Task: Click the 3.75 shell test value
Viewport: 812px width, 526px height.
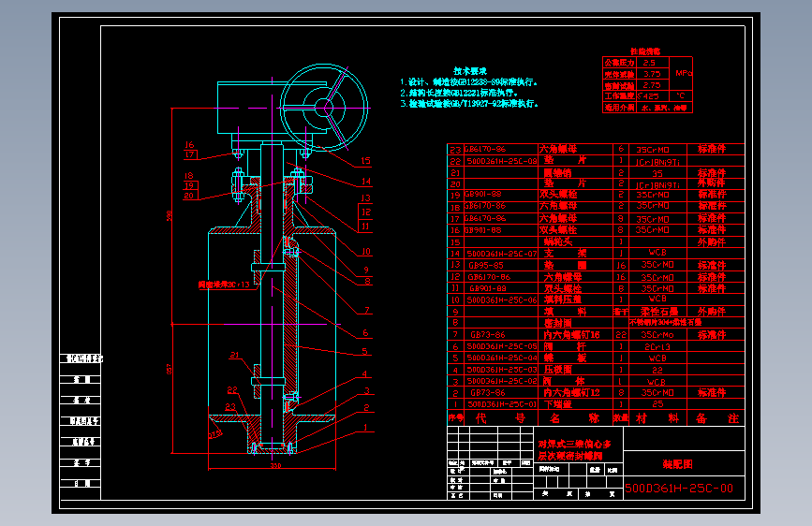Action: coord(652,74)
